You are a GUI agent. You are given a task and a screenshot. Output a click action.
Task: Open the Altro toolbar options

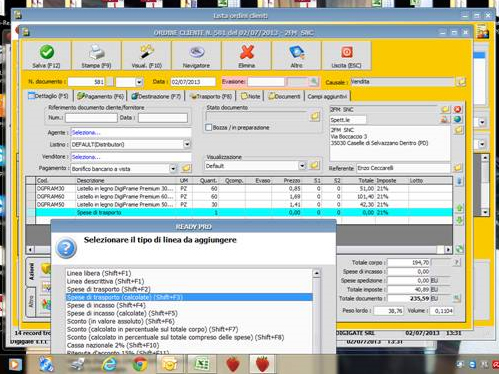296,56
